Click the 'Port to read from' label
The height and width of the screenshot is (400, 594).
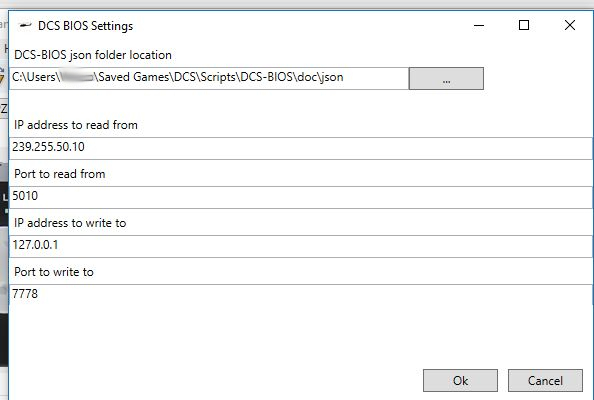59,174
